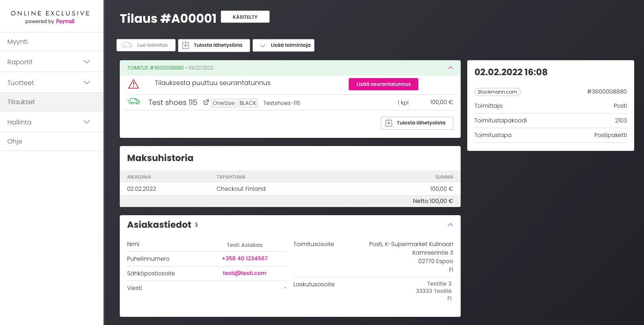Screen dimensions: 644x325
Task: Collapse the Asiakastiedot panel
Action: (450, 225)
